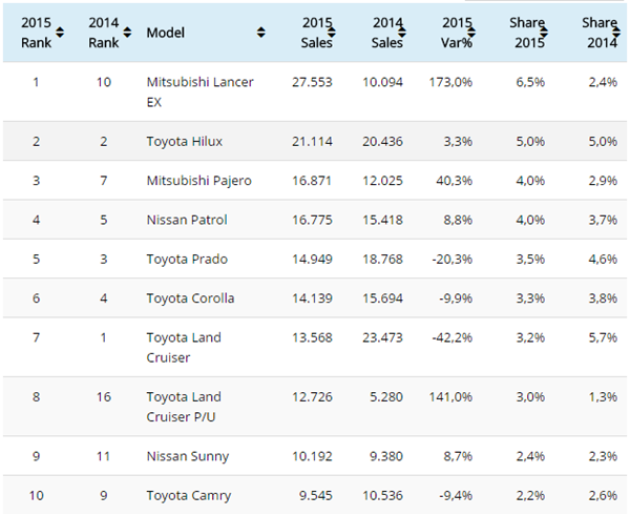Open the Toyota Land Cruiser P/U link
This screenshot has height=515, width=630.
click(184, 407)
